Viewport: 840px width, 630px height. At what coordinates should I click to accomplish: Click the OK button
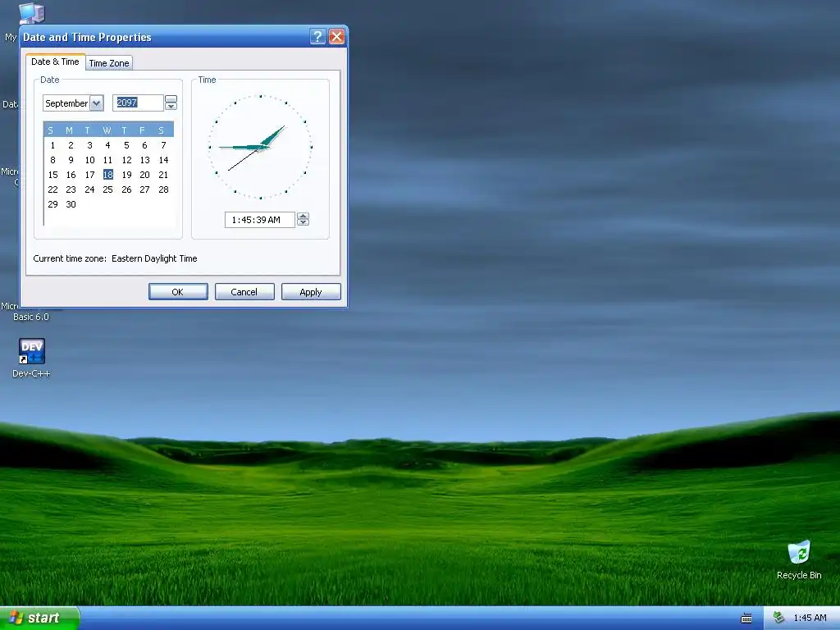[178, 292]
